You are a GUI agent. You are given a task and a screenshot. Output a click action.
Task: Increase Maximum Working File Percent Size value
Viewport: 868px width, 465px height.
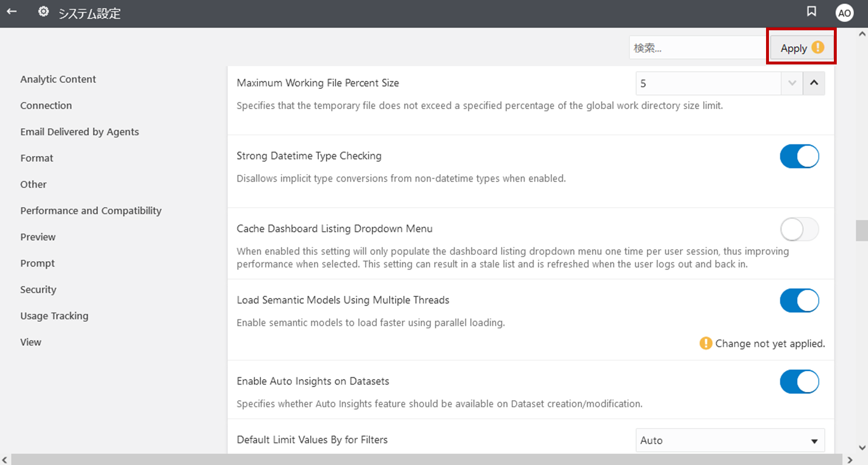814,83
